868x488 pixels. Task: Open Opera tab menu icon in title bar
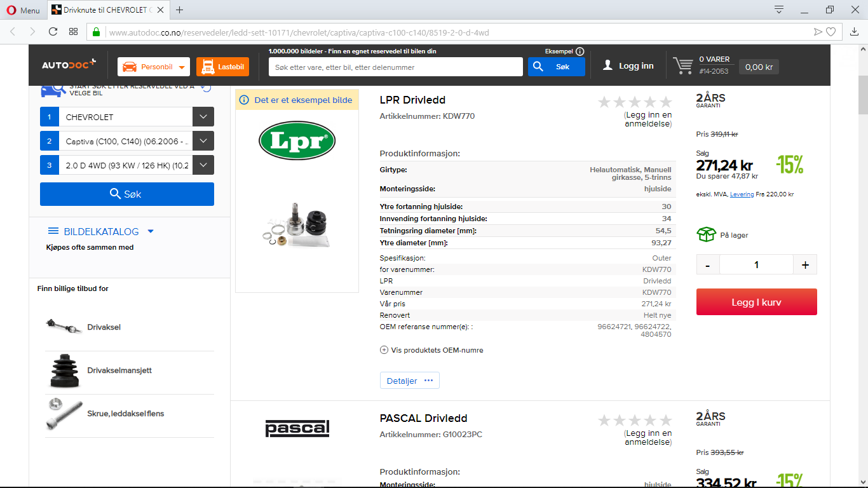779,10
